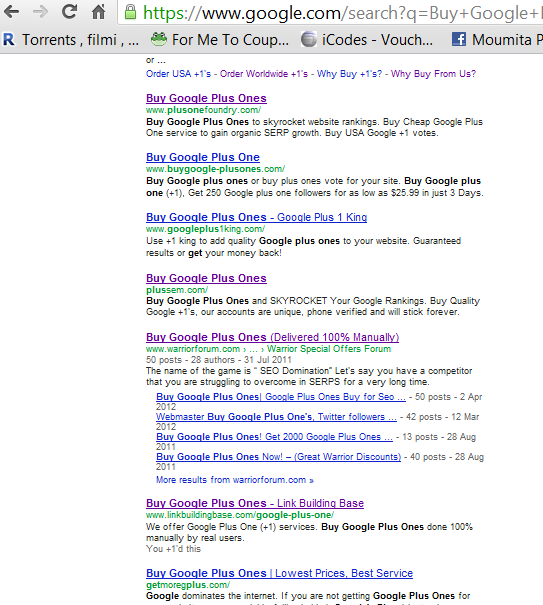Open the Moumita Facebook bookmark

pyautogui.click(x=497, y=40)
